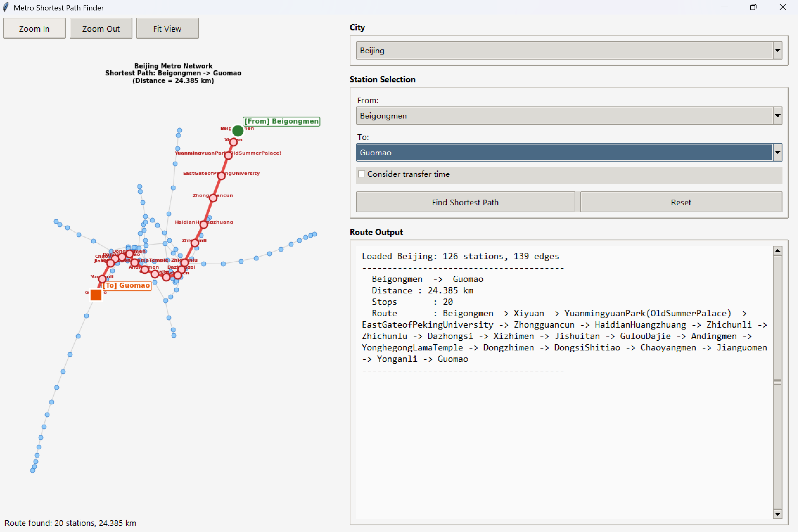Zoom out the metro map view

(101, 29)
